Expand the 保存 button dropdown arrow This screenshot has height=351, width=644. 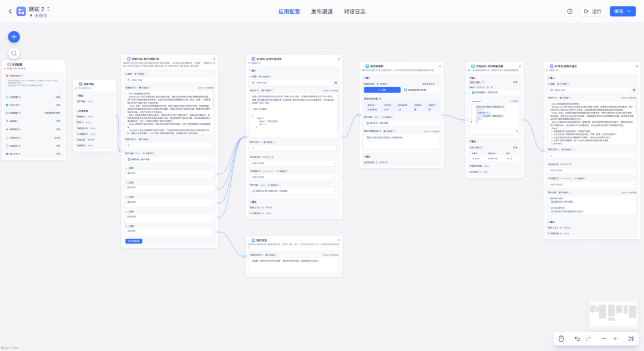coord(629,11)
